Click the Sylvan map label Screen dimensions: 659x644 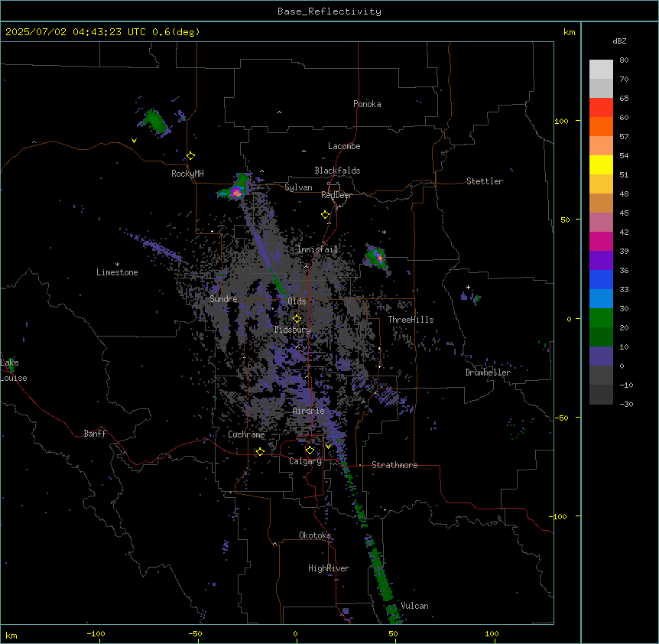click(298, 187)
